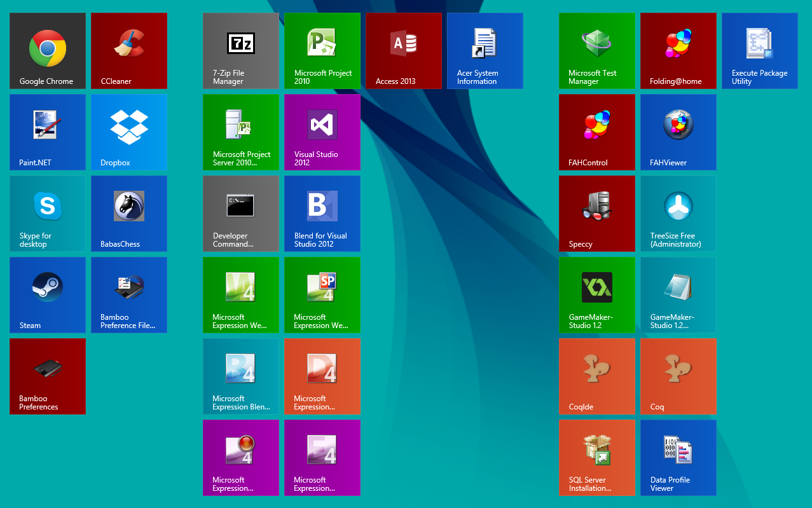
Task: Open Expression Web tile with SP icon
Action: (x=322, y=295)
